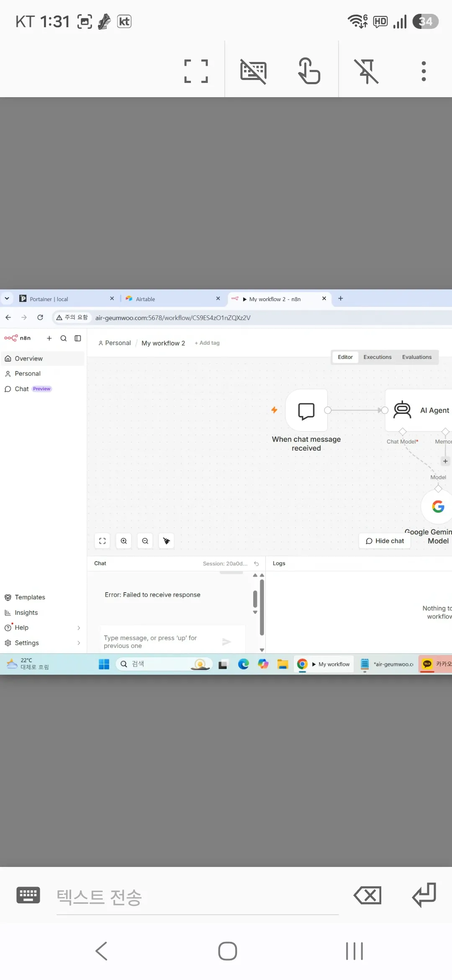Viewport: 452px width, 980px height.
Task: Click the Memory plus add connector
Action: [445, 461]
